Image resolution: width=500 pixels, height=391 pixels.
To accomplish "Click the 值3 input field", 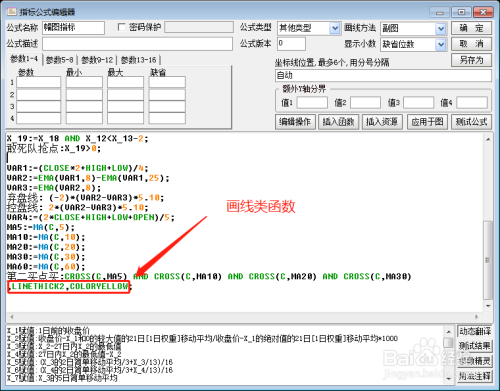I will [418, 103].
